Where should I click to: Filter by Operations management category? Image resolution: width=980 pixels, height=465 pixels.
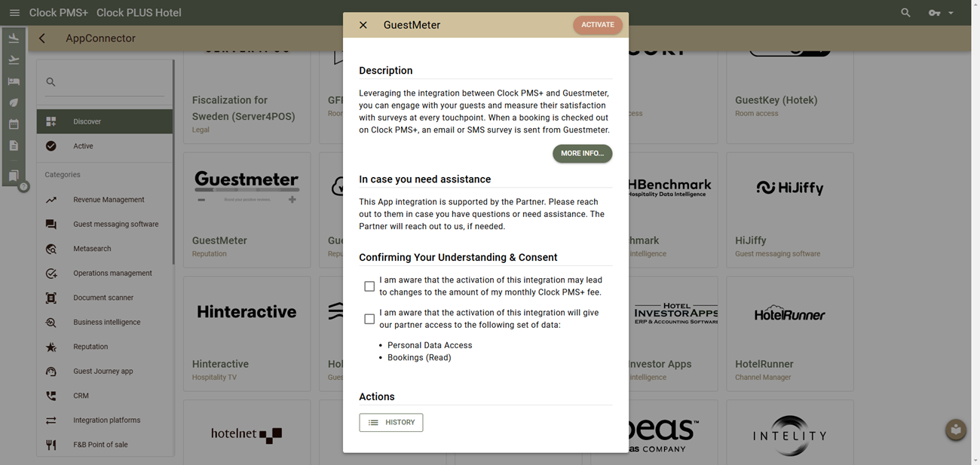(105, 273)
